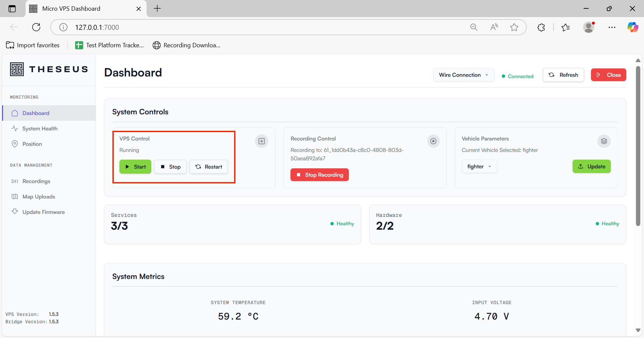
Task: Reload the page with the browser refresh icon
Action: [36, 27]
